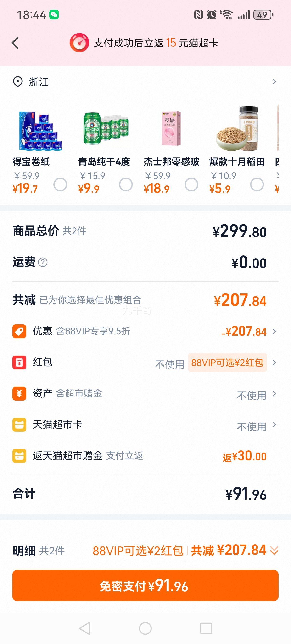
Task: Tap the location pin icon beside 浙江
Action: (x=18, y=82)
